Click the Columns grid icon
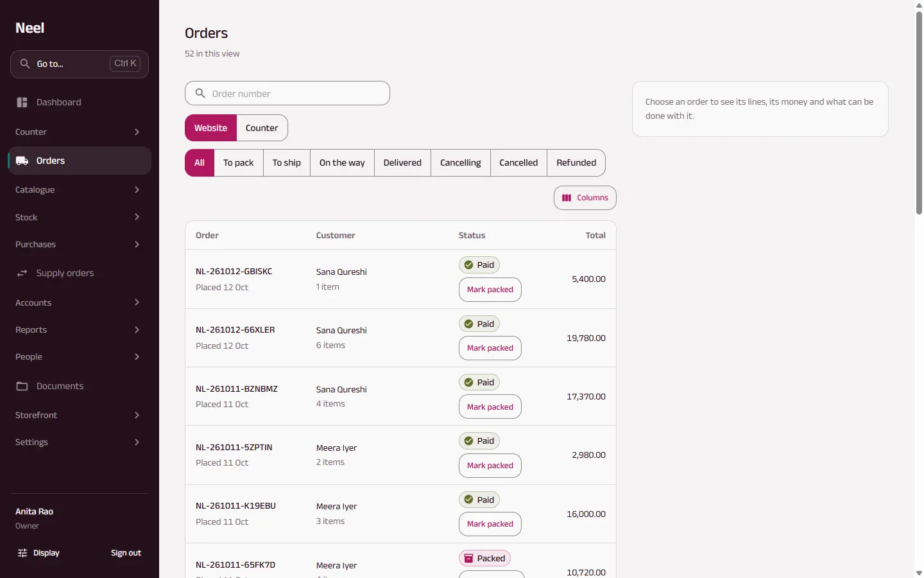Image resolution: width=924 pixels, height=578 pixels. pyautogui.click(x=567, y=198)
